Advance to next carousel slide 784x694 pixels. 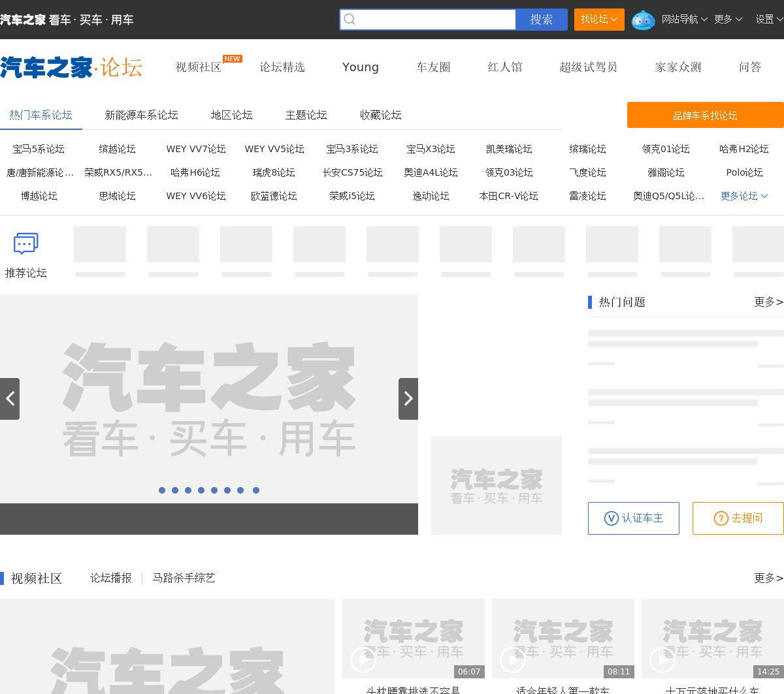pos(408,398)
